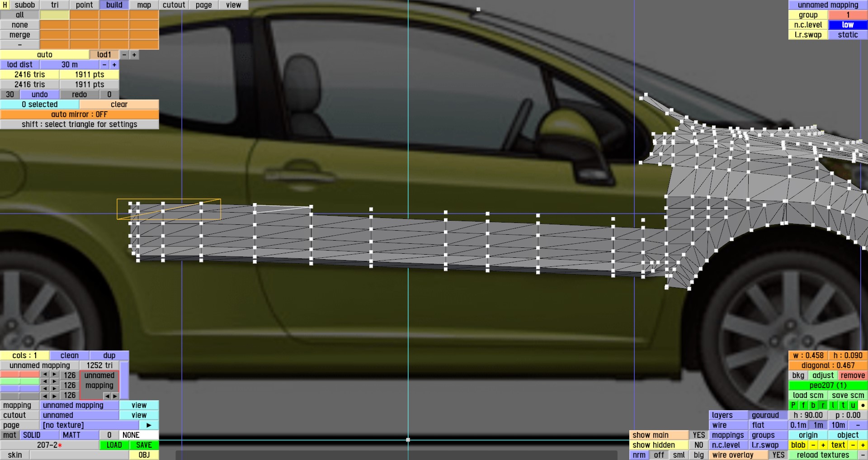
Task: Click the green LOAD button
Action: click(114, 445)
